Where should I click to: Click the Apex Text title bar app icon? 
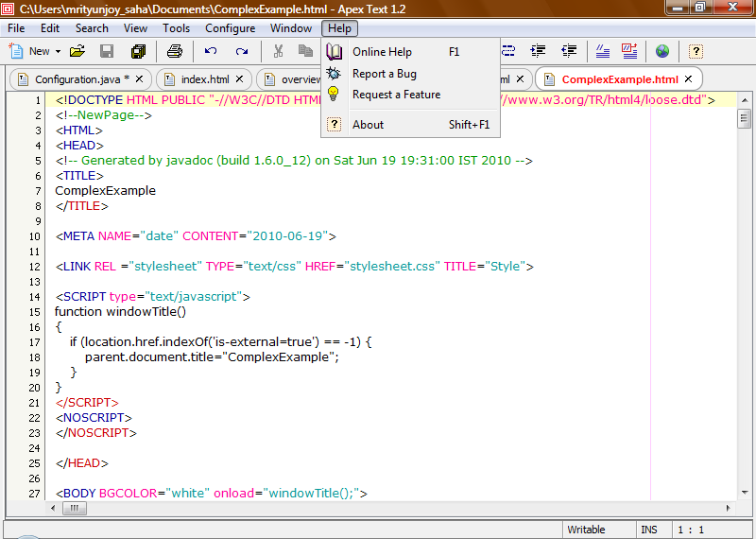click(x=9, y=9)
